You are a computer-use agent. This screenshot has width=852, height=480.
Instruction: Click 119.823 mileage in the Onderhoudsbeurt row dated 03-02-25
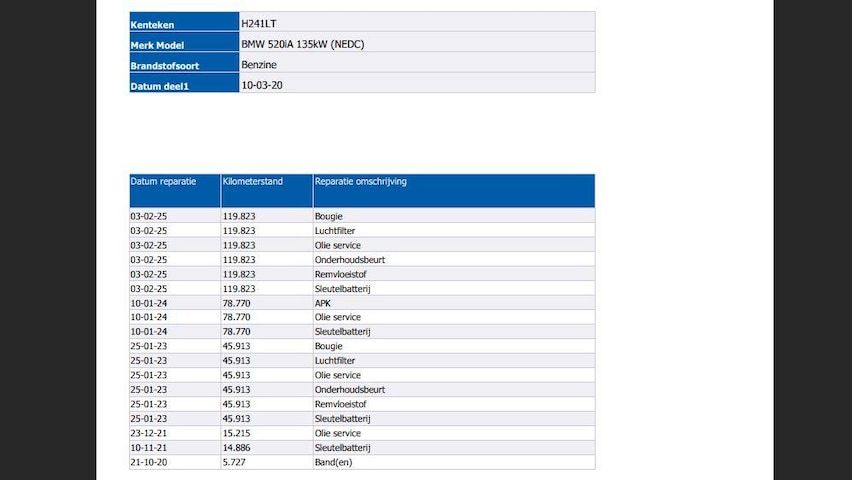coord(239,260)
